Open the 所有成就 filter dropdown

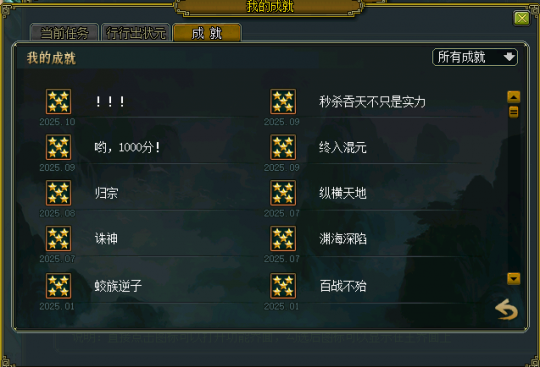(475, 57)
